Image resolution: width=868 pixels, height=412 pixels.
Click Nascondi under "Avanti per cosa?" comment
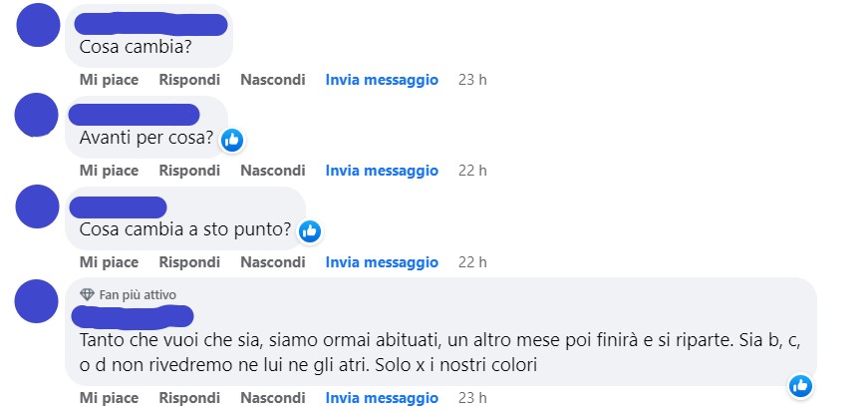(x=273, y=171)
